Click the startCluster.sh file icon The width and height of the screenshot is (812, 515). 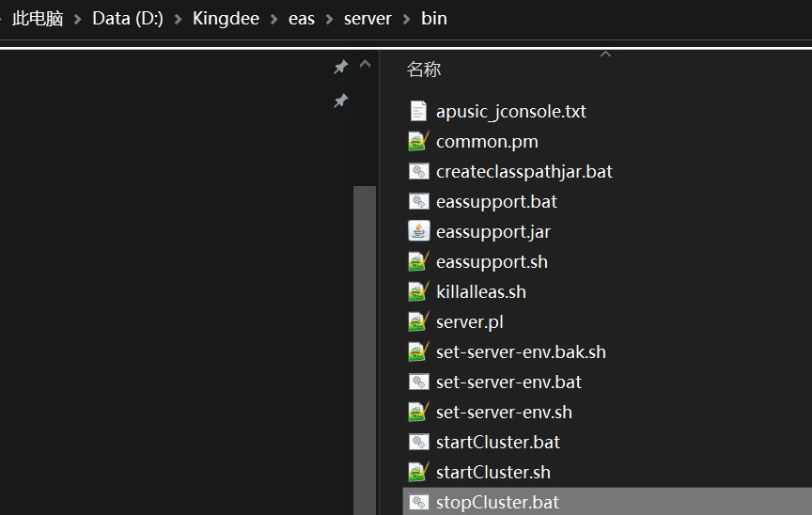pos(418,472)
